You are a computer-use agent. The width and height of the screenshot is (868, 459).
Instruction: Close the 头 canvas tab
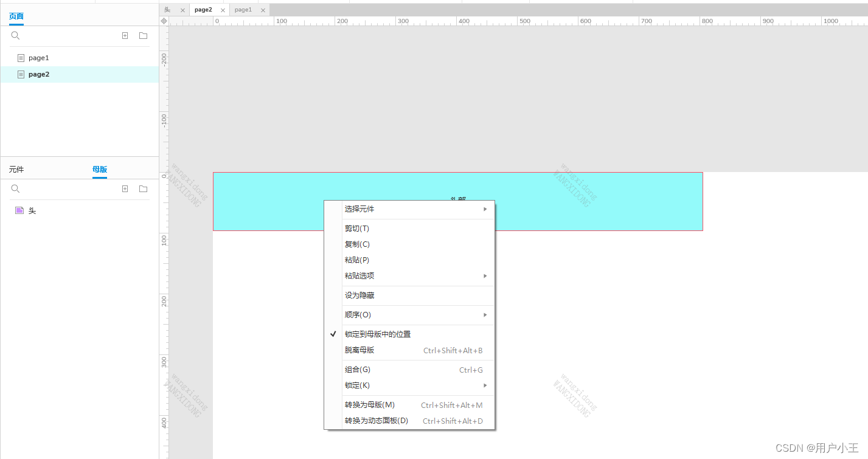(x=182, y=10)
